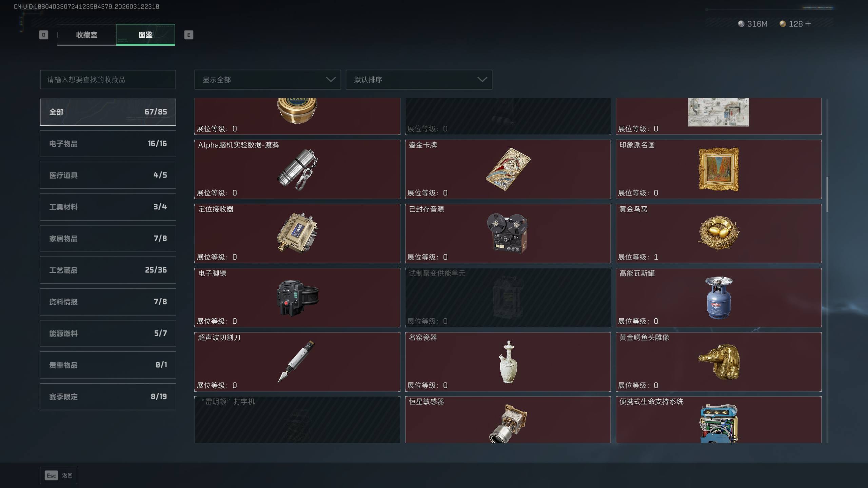Filter by 工艺藏品 category

tap(108, 270)
